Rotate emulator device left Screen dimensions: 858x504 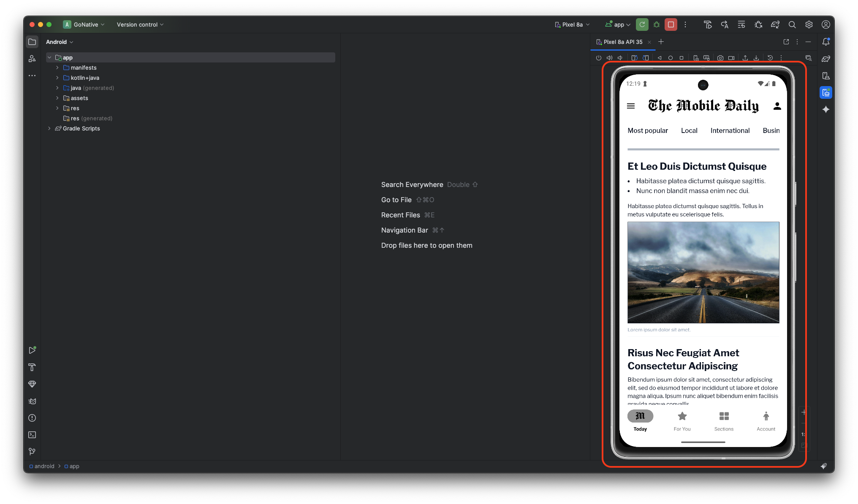pyautogui.click(x=634, y=58)
